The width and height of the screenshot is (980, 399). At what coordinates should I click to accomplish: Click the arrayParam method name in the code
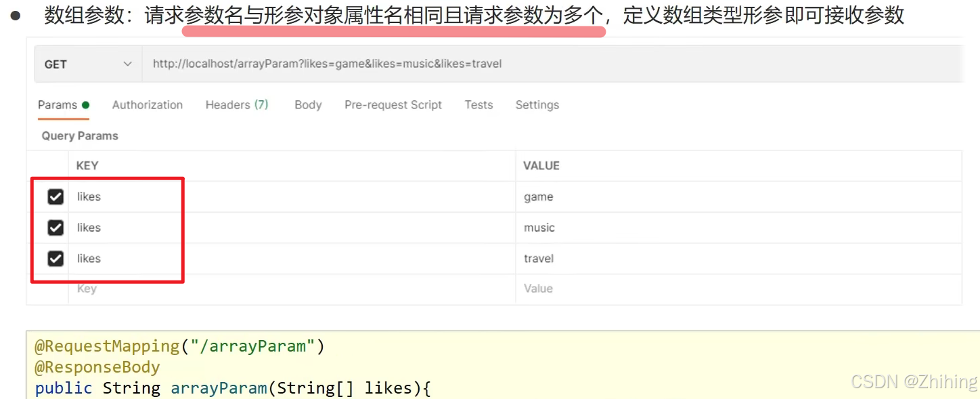(219, 388)
